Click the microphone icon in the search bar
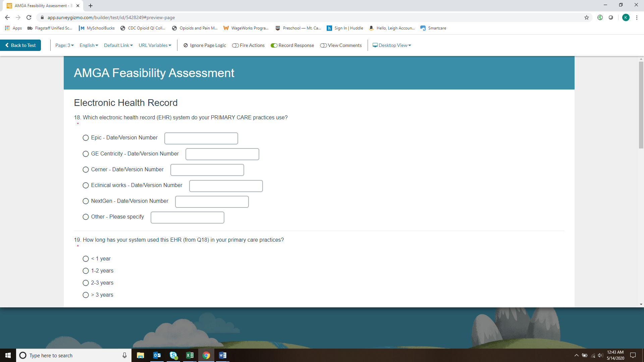The width and height of the screenshot is (644, 362). click(x=124, y=355)
